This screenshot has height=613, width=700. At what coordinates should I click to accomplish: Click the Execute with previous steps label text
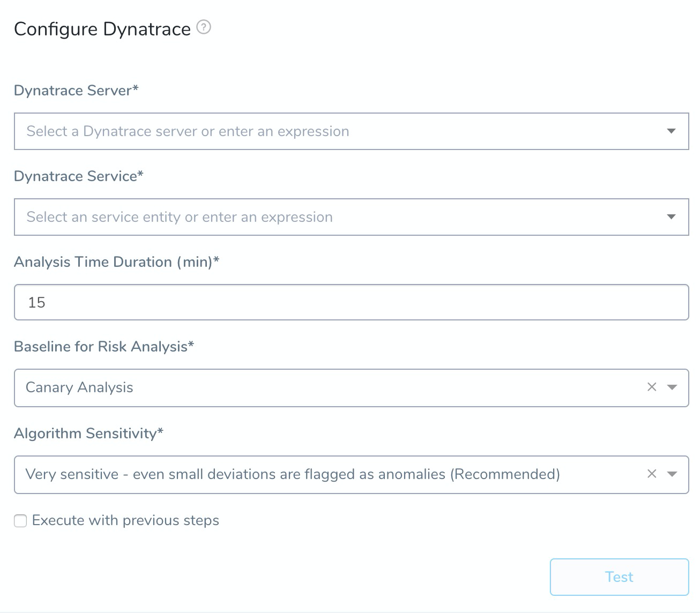[x=125, y=520]
